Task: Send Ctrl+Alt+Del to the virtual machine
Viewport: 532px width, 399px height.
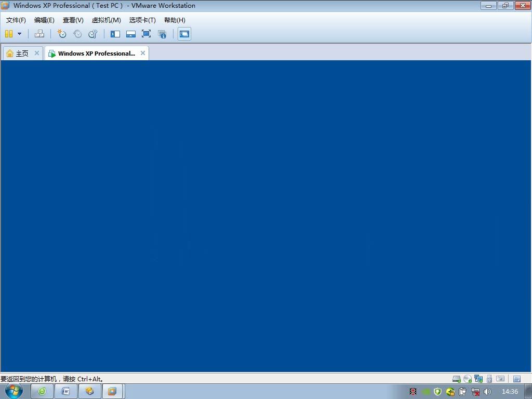Action: pyautogui.click(x=39, y=34)
